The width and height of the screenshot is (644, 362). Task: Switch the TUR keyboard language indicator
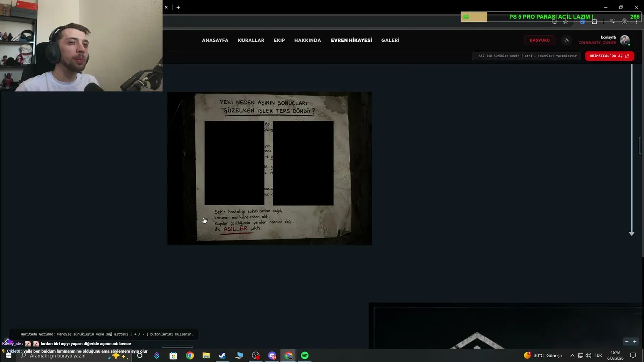(598, 356)
